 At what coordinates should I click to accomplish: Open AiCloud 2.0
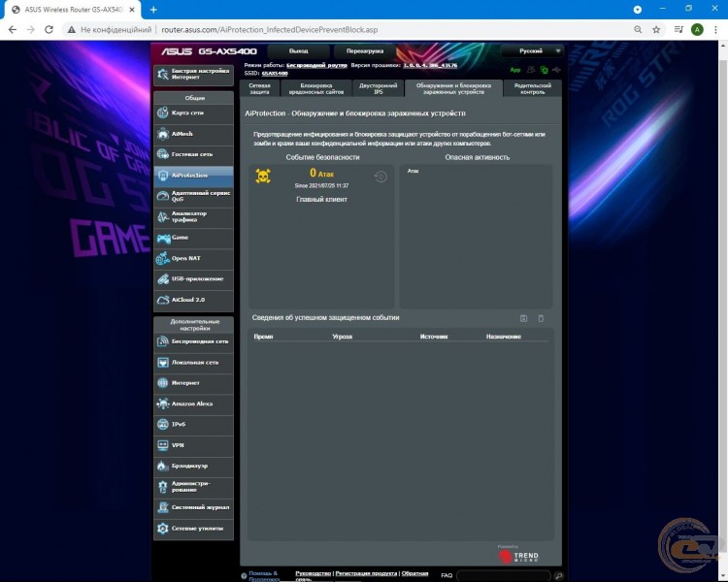point(193,300)
